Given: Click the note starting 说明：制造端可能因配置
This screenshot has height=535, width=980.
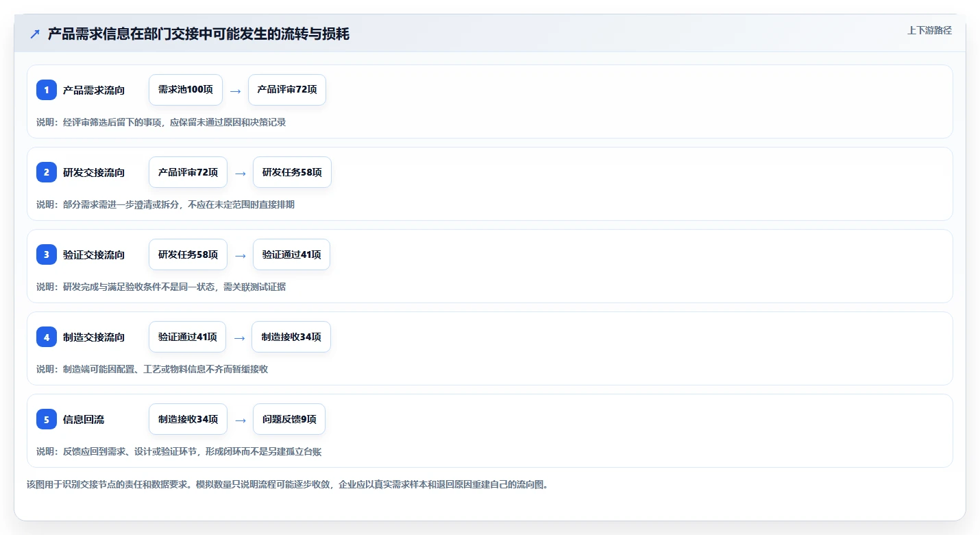Looking at the screenshot, I should click(152, 369).
